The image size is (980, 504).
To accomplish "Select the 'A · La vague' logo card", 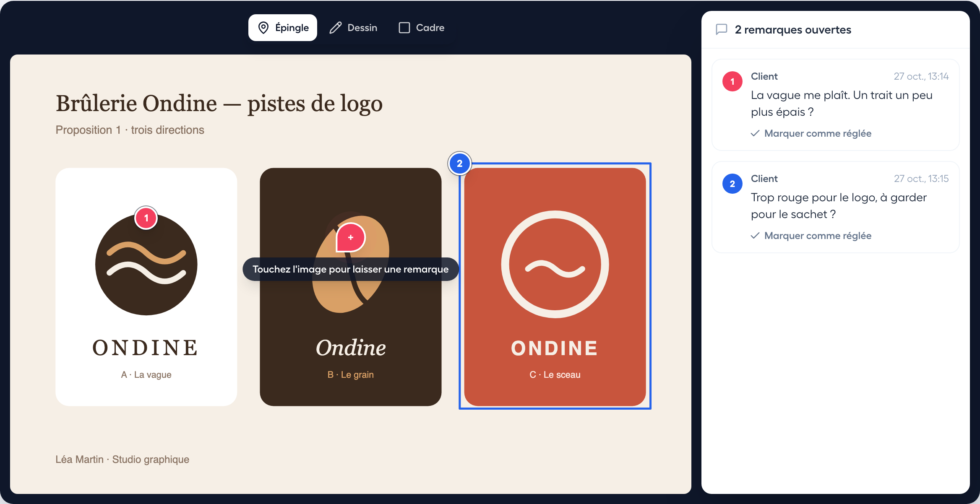I will click(x=146, y=287).
